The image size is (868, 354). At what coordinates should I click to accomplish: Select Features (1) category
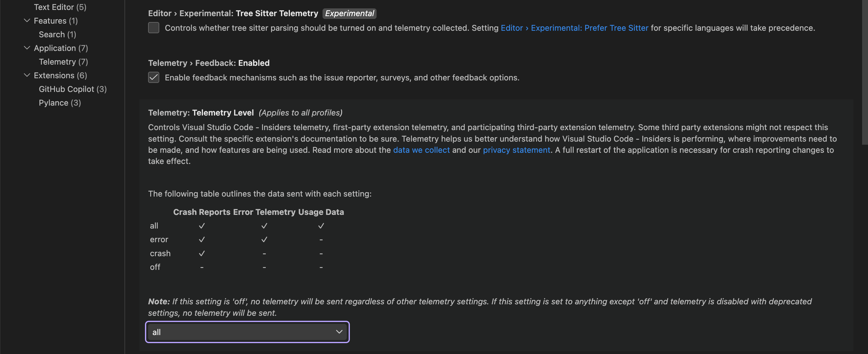pos(56,20)
